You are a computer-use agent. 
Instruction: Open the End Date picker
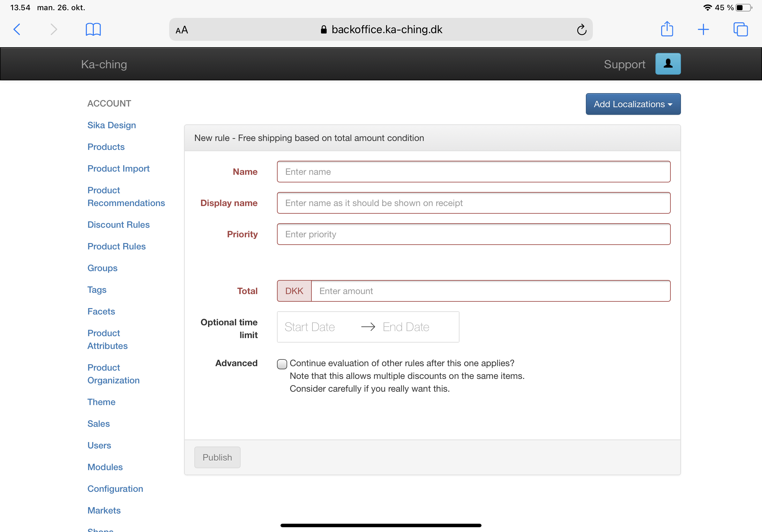coord(406,327)
